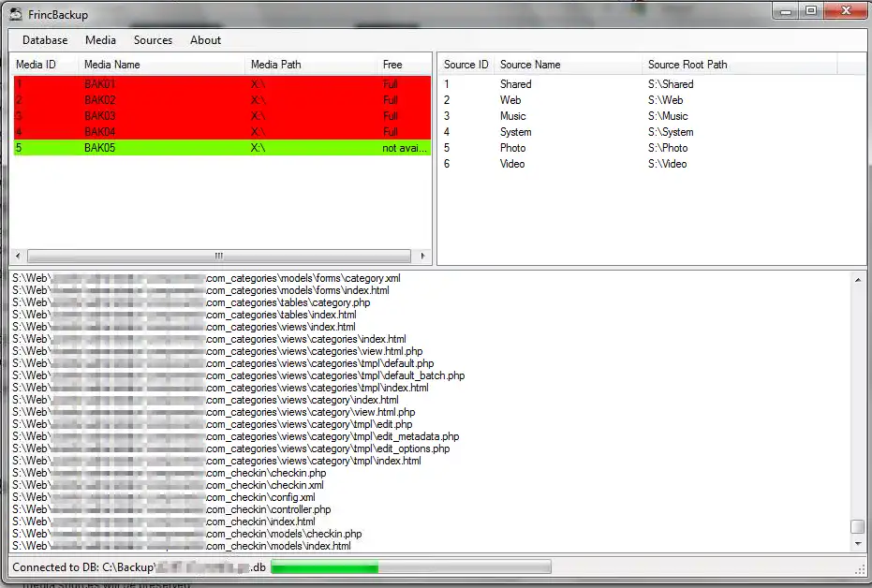
Task: Sort by Media Path column header
Action: tap(310, 65)
